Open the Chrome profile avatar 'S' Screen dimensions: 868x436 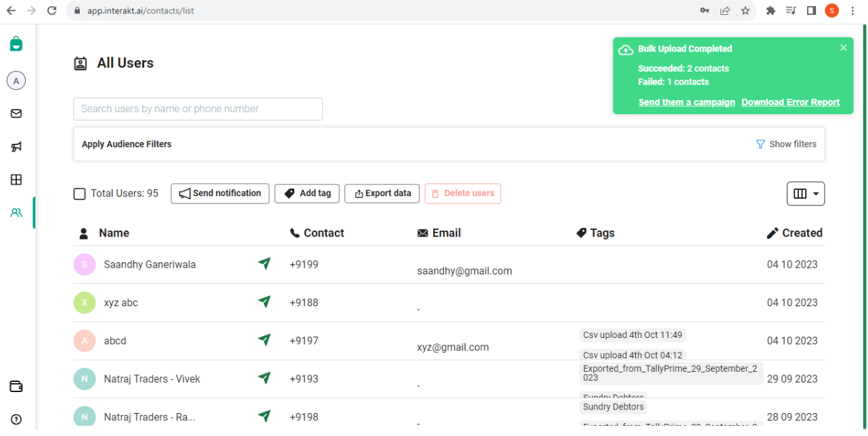(831, 11)
